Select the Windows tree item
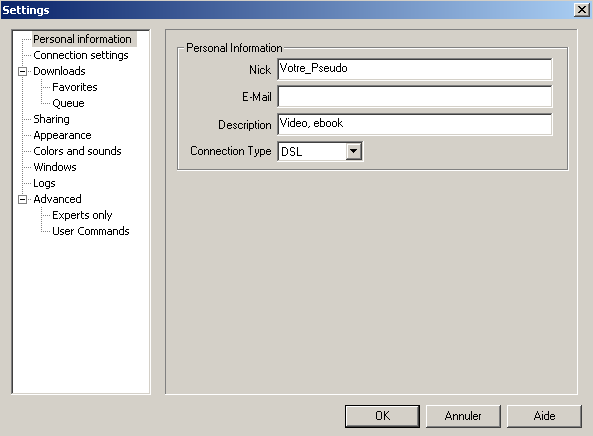593x436 pixels. [x=54, y=167]
